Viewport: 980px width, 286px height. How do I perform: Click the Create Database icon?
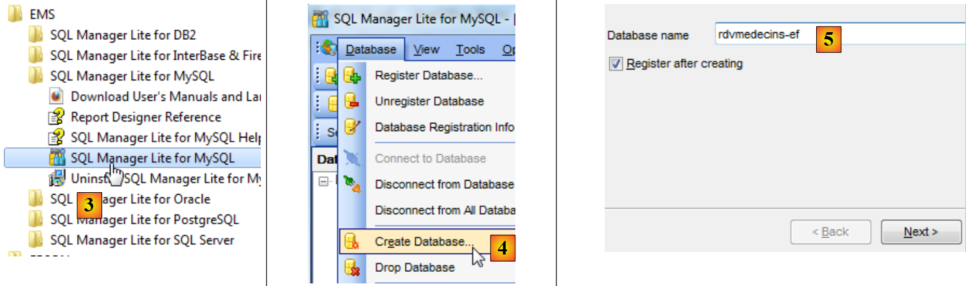(x=352, y=242)
